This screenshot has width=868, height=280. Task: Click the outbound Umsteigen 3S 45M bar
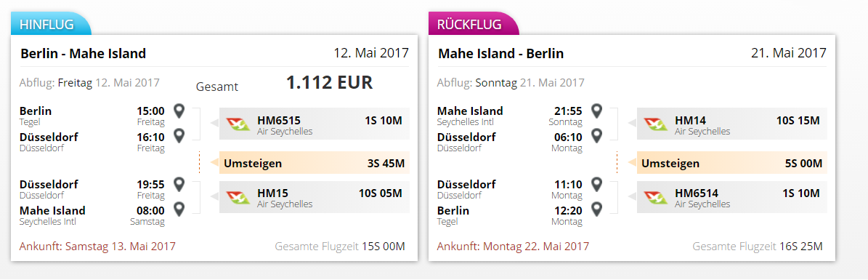point(315,163)
